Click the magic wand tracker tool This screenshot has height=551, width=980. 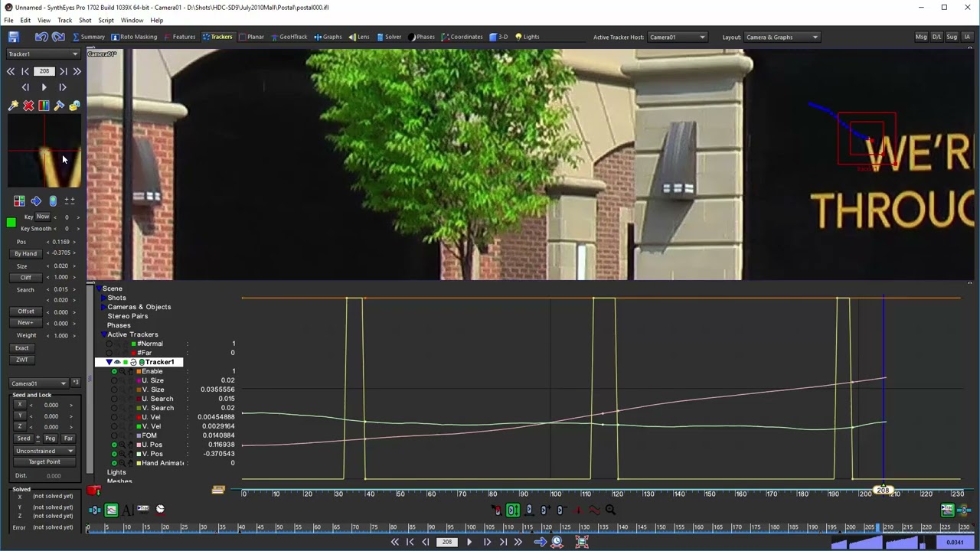coord(13,106)
